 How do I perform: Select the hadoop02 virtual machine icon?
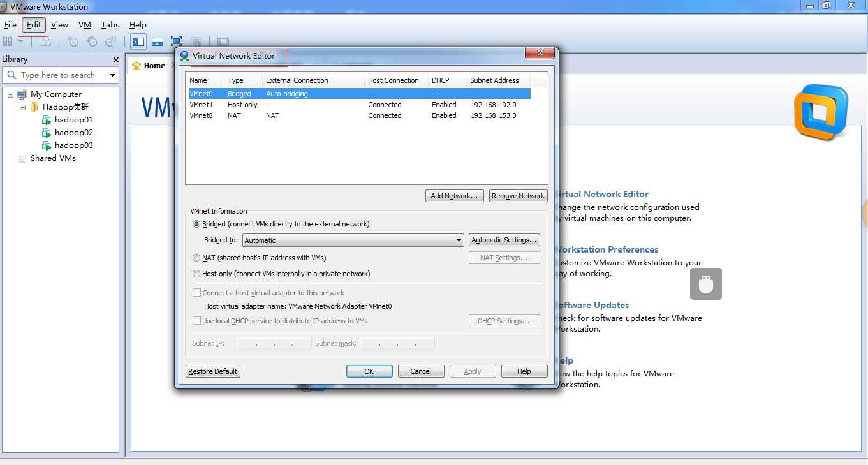pyautogui.click(x=47, y=133)
